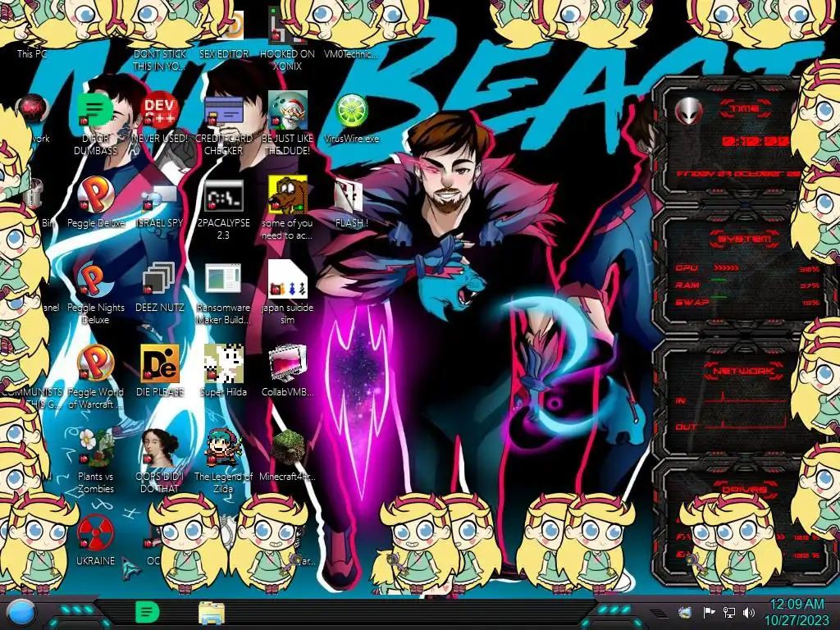Open the CollabVMB... monitor icon
840x630 pixels.
(x=287, y=364)
